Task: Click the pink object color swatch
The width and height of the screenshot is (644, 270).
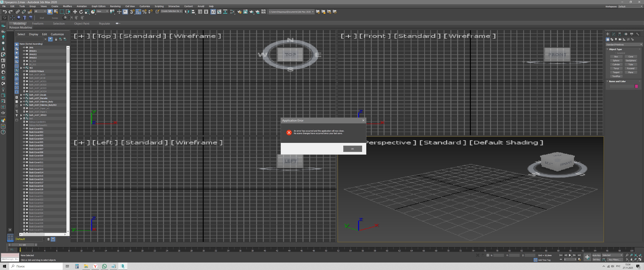Action: coord(636,86)
